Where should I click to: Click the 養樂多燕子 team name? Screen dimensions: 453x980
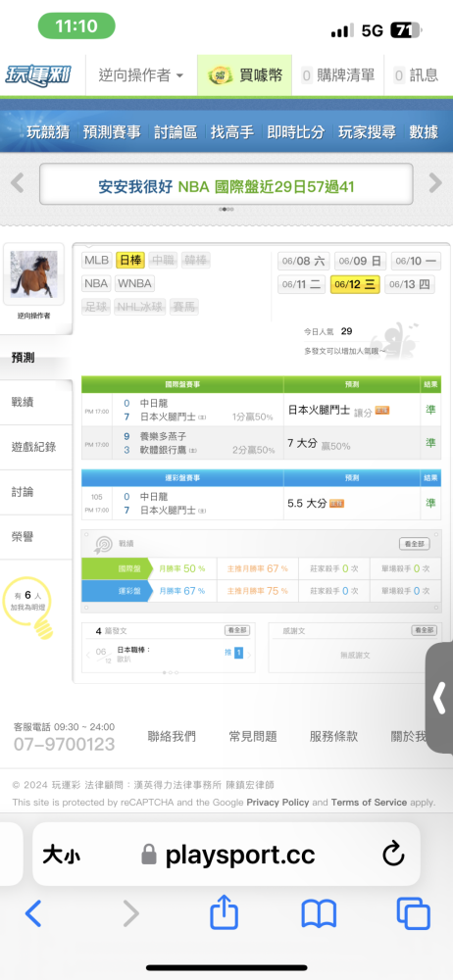click(x=163, y=436)
